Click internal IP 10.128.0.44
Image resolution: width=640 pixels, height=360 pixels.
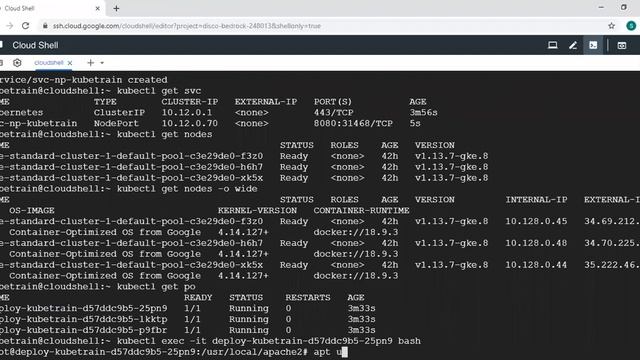[536, 265]
